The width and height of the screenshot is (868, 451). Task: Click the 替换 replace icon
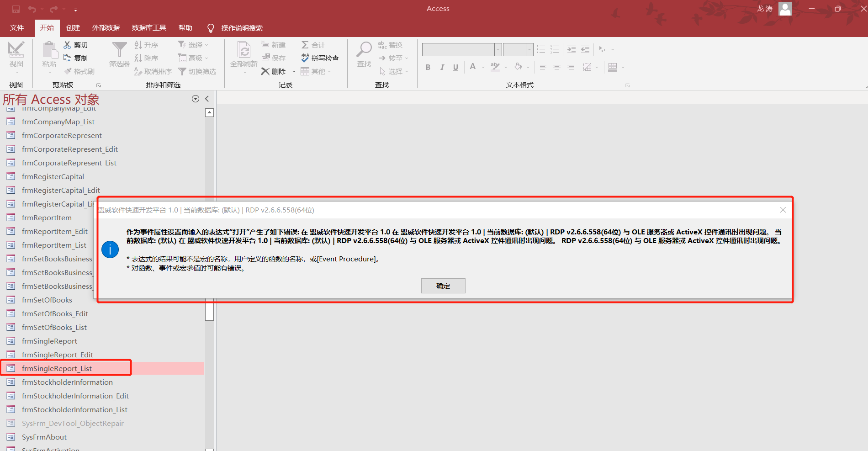point(382,45)
